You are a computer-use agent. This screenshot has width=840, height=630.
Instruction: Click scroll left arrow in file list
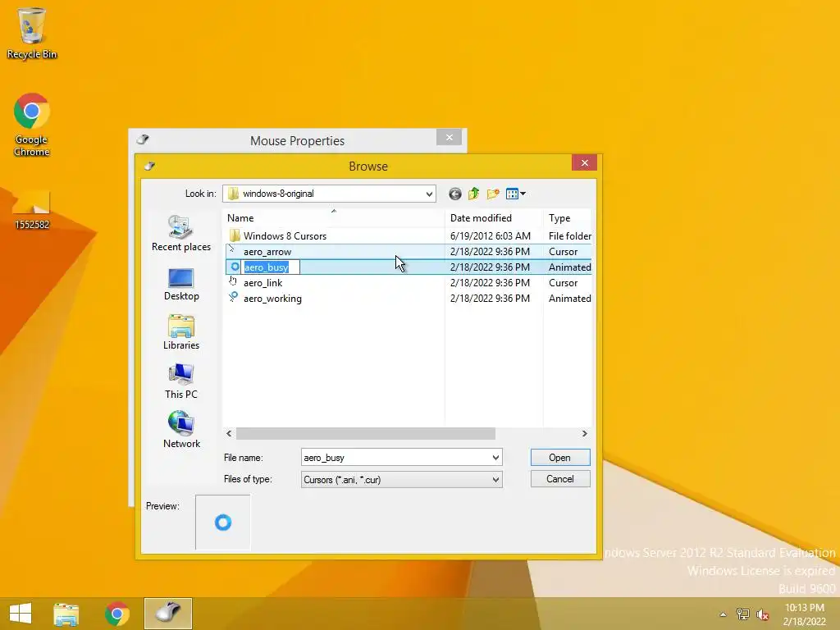pyautogui.click(x=230, y=433)
